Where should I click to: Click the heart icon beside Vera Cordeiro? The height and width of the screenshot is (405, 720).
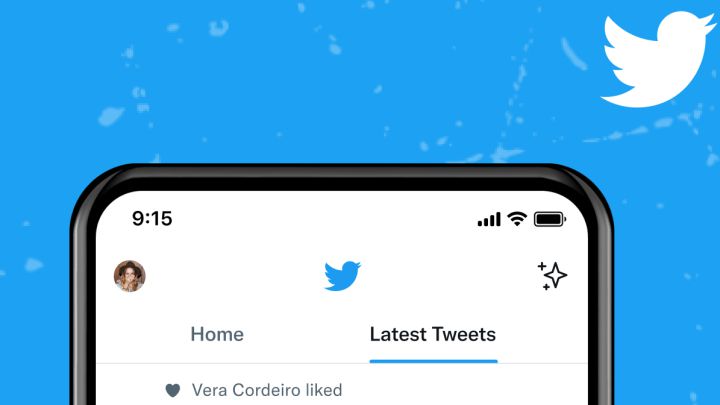click(x=173, y=390)
